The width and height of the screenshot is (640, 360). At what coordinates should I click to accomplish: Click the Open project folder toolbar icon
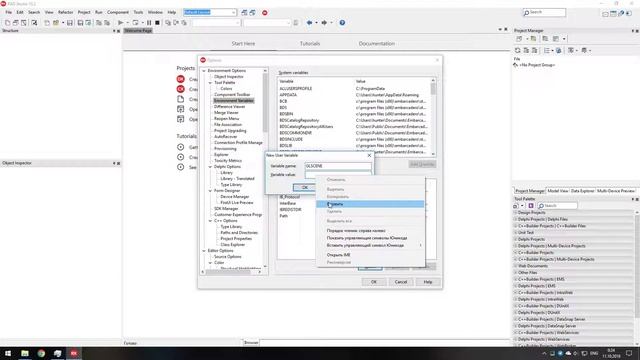(56, 23)
